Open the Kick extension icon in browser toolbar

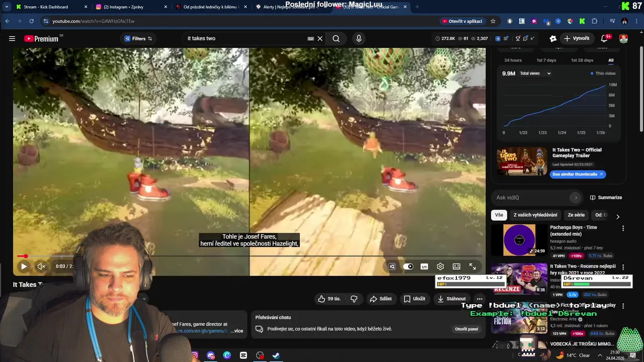582,21
